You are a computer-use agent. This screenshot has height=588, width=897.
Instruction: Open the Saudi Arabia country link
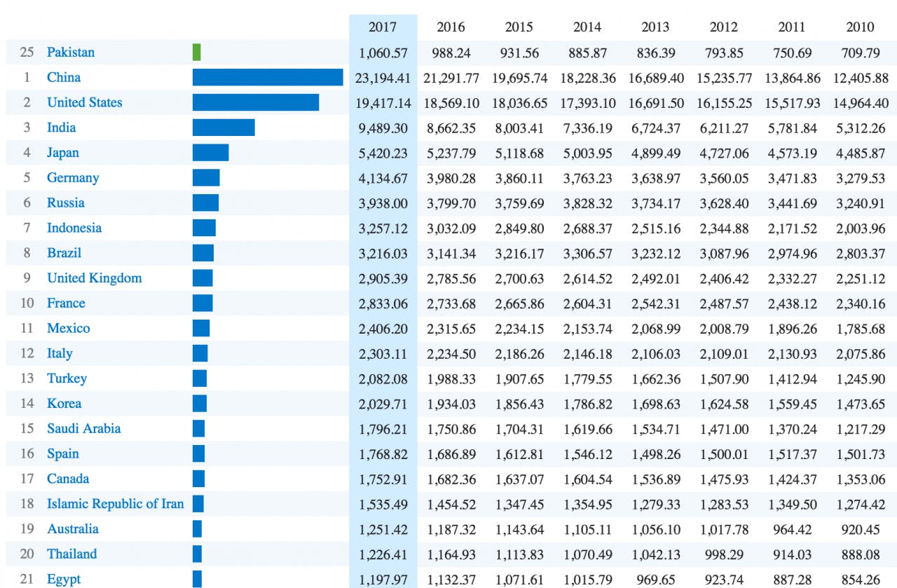point(84,428)
